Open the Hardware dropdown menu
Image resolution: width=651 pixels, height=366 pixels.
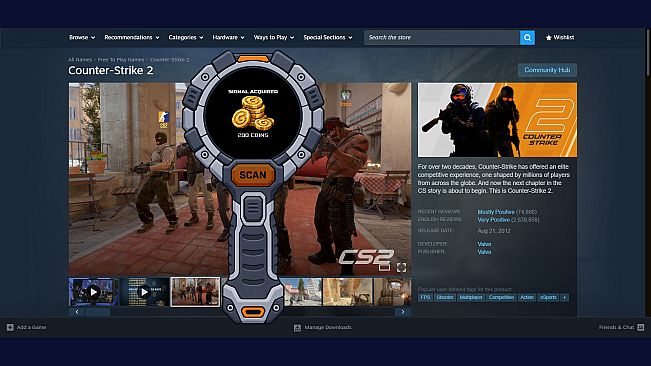click(228, 37)
